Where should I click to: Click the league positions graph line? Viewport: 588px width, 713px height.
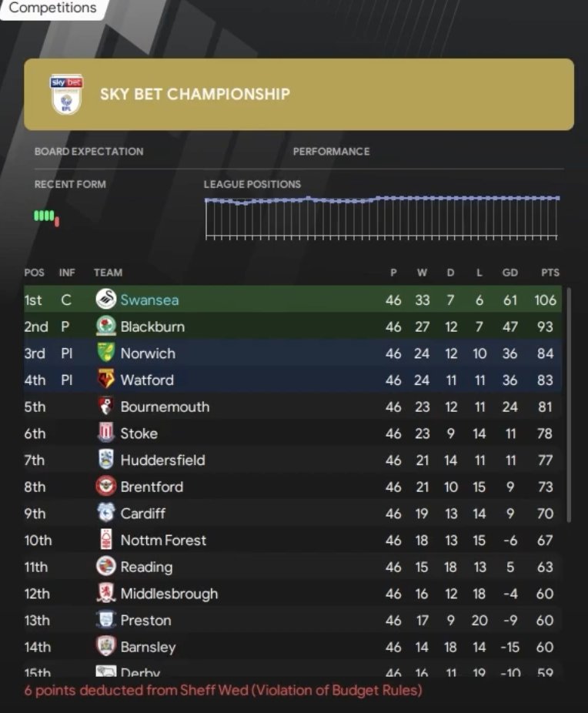click(382, 199)
